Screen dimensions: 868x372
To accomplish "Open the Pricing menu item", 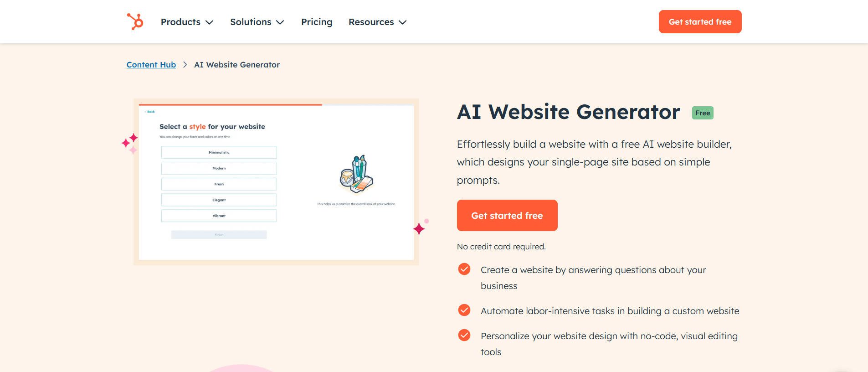I will (x=317, y=21).
